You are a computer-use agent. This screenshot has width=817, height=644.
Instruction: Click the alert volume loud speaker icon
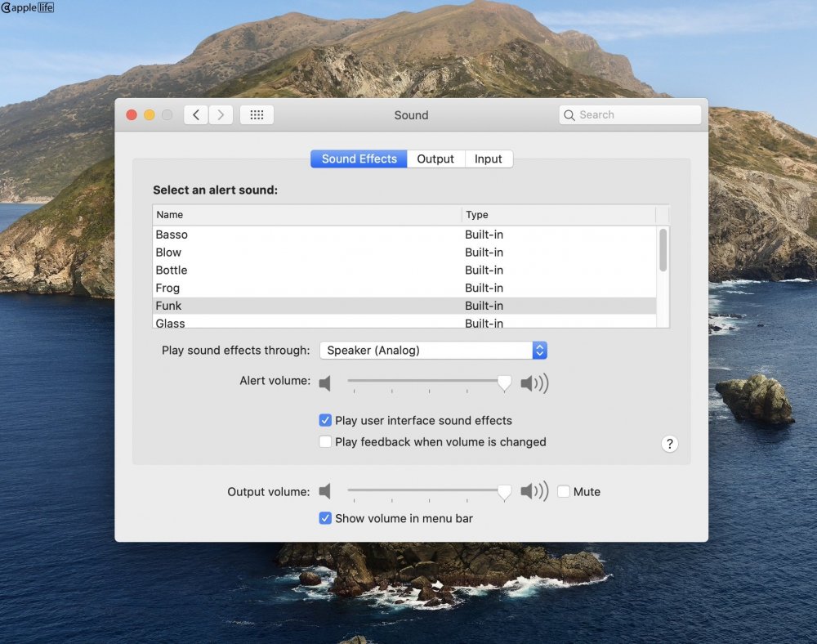(x=534, y=383)
